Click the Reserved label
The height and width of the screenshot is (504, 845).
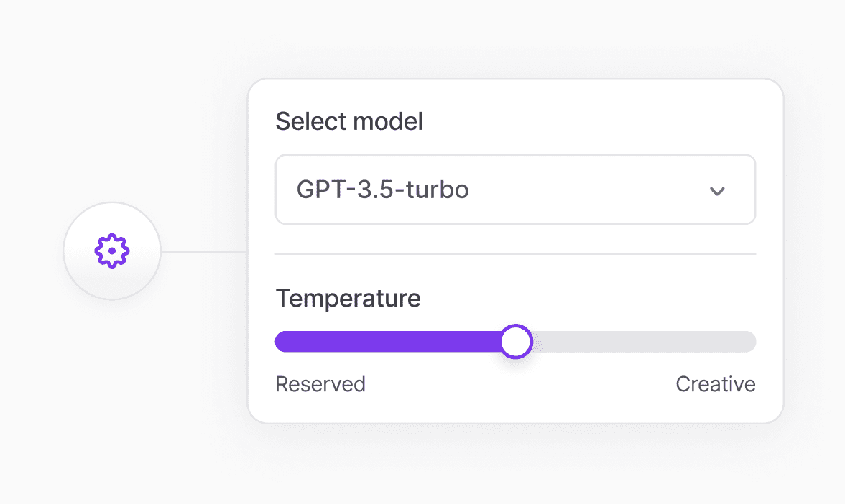coord(320,384)
